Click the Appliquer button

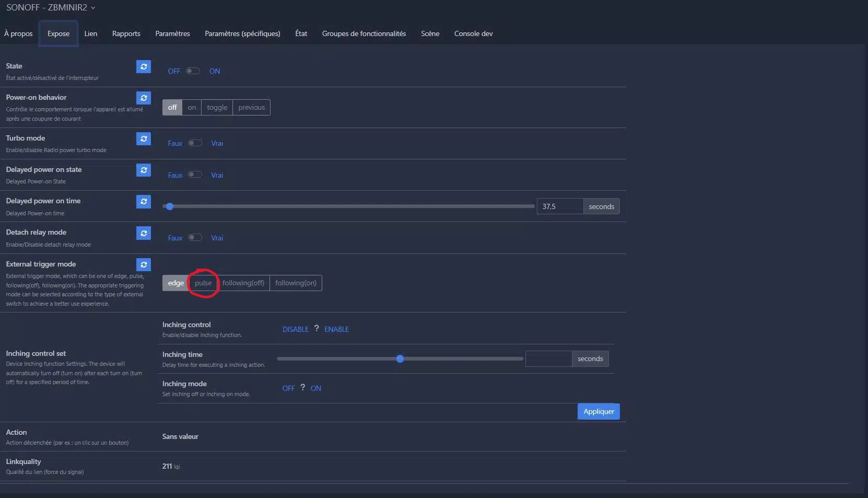tap(599, 412)
